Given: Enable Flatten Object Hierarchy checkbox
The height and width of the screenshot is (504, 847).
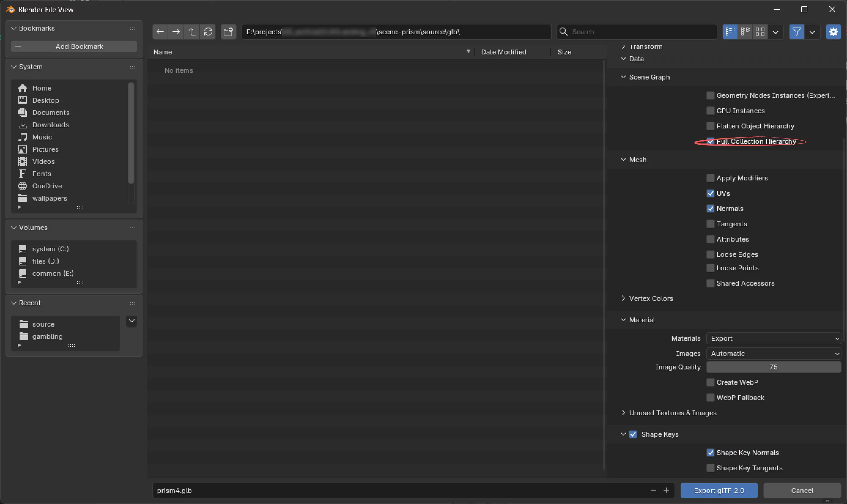Looking at the screenshot, I should click(710, 126).
